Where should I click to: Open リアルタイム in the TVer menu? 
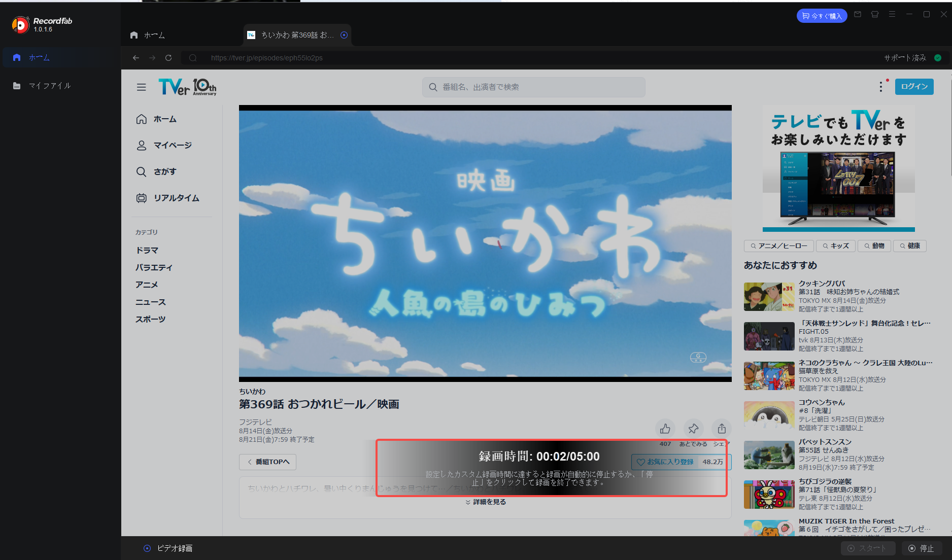coord(168,198)
